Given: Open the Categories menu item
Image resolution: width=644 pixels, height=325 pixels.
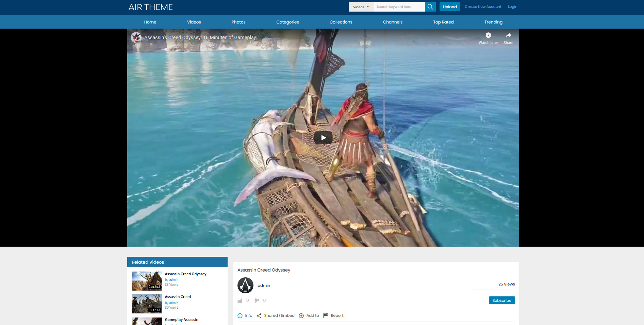Looking at the screenshot, I should [287, 22].
